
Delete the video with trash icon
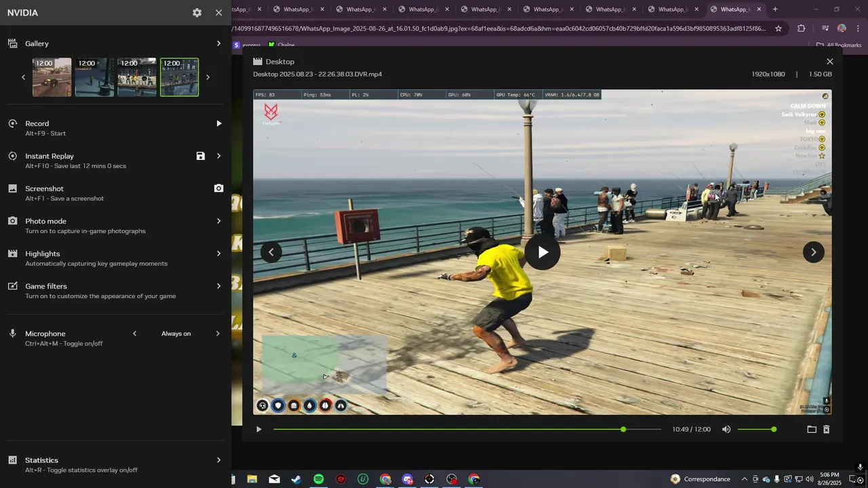pos(826,429)
